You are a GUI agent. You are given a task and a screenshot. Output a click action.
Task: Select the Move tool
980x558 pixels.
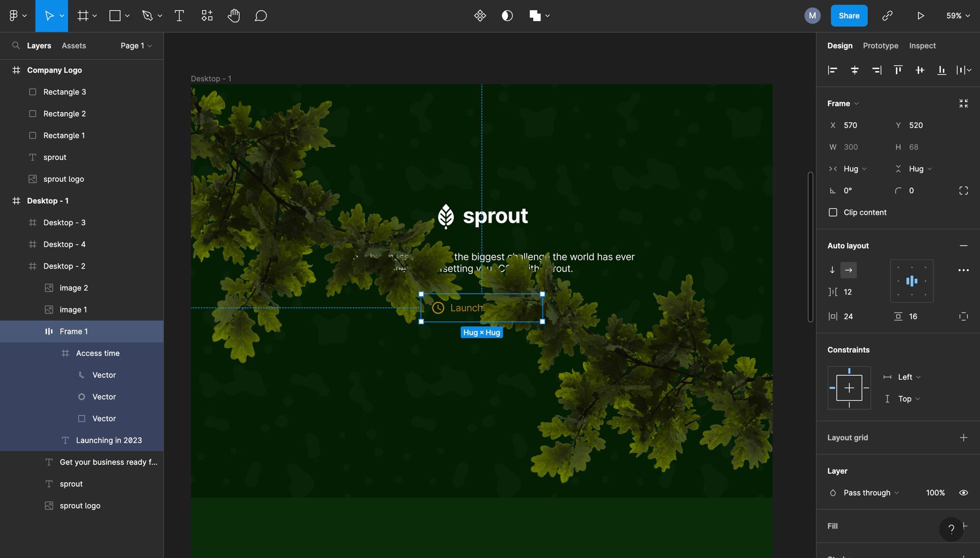pos(49,16)
